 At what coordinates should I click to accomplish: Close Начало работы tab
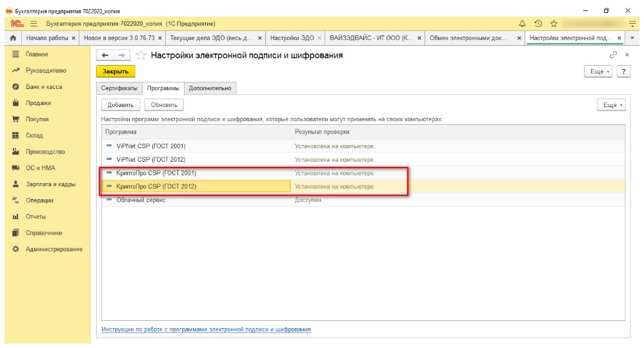click(x=74, y=38)
